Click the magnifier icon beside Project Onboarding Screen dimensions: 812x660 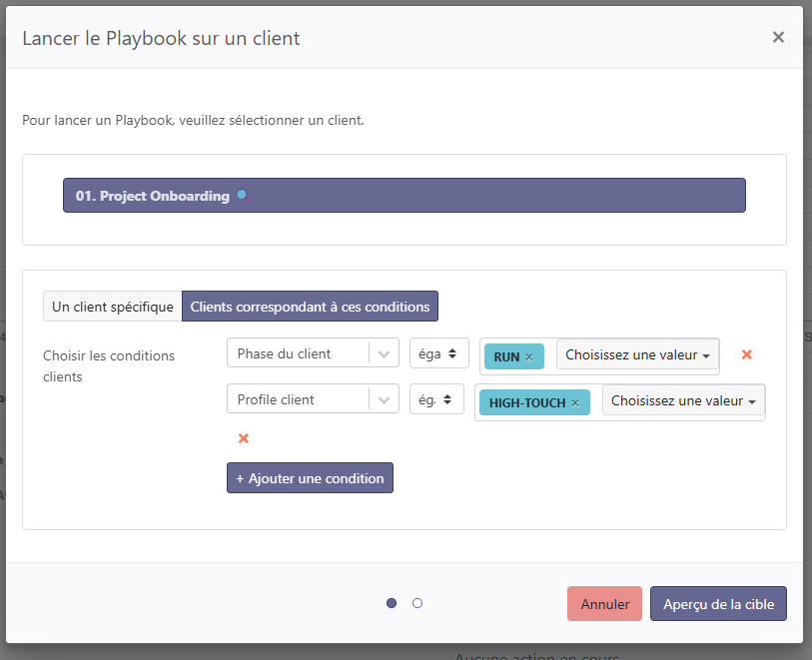tap(241, 196)
